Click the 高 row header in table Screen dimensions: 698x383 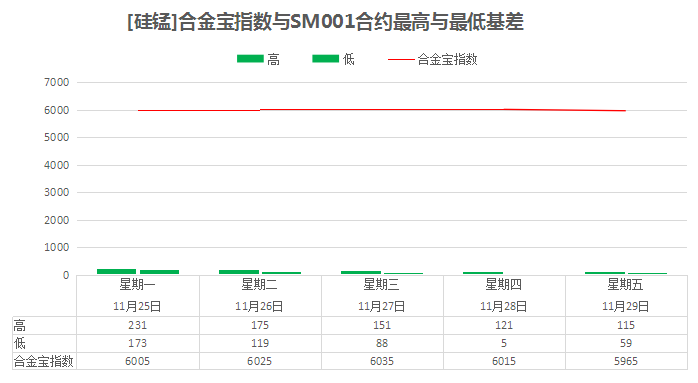pyautogui.click(x=20, y=326)
